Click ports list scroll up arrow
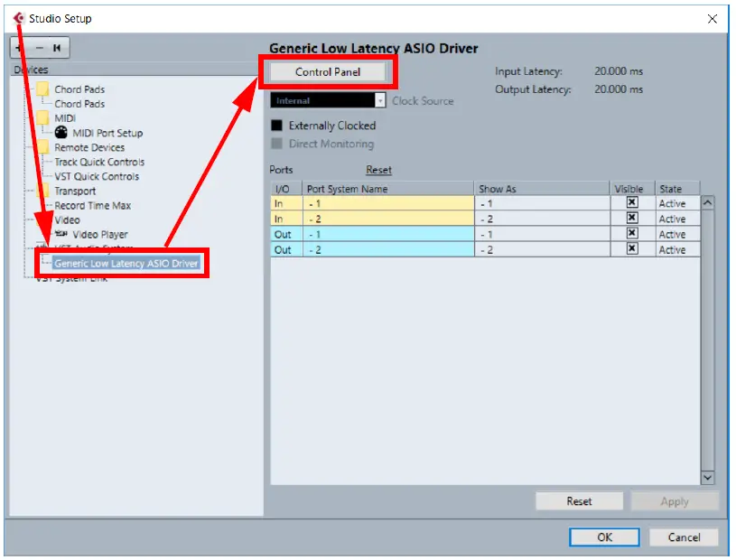Screen dimensions: 736x560 coord(707,203)
